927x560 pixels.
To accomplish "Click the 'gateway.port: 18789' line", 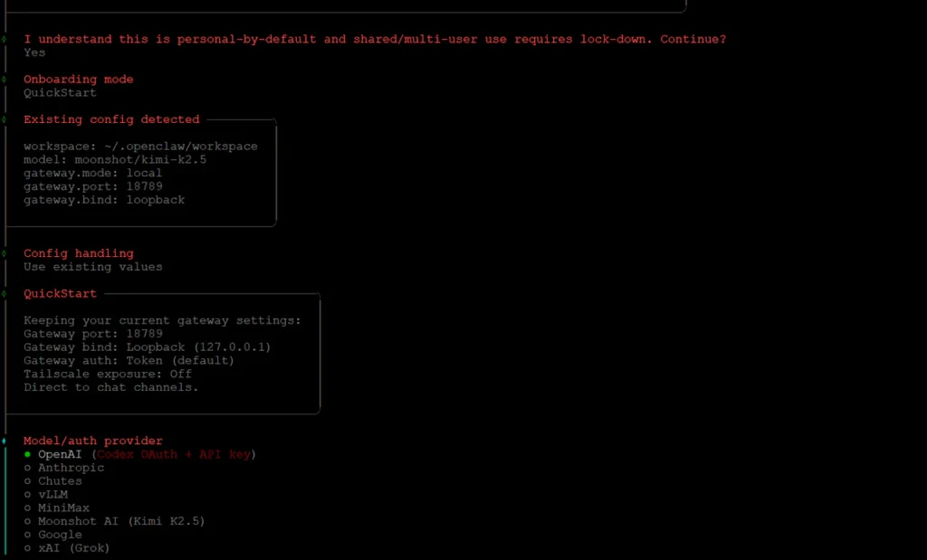I will 93,186.
